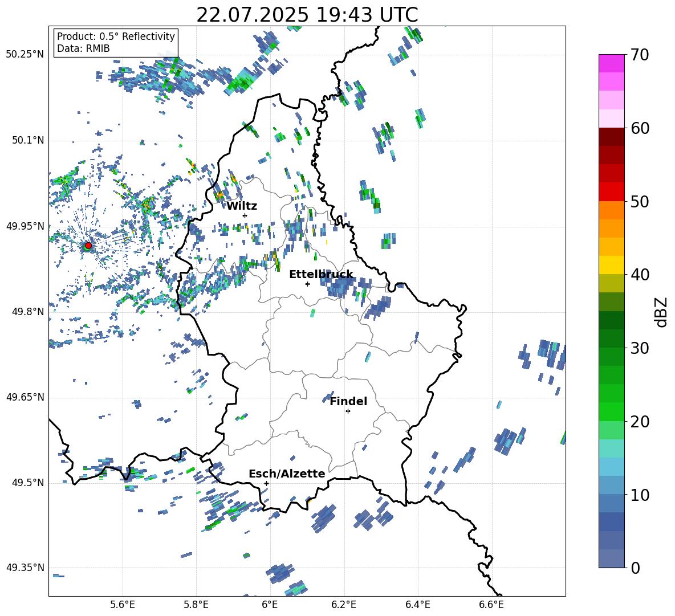Click the Data: RMIB text

(x=83, y=48)
